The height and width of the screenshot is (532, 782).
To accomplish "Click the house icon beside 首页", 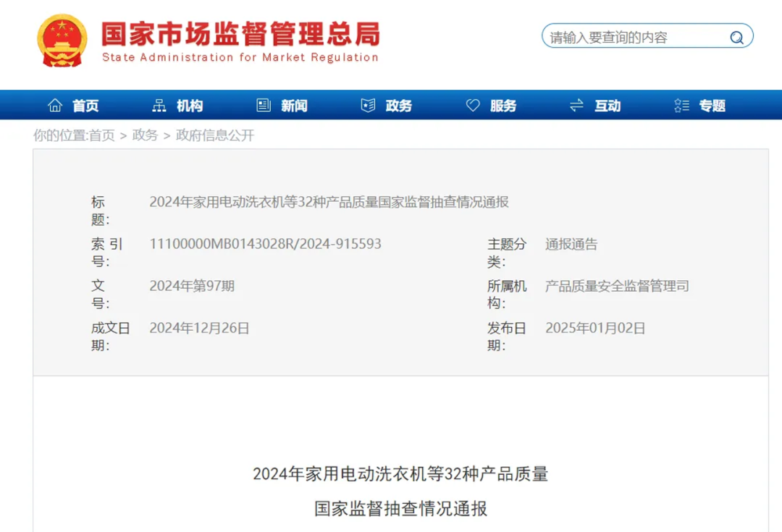I will tap(55, 106).
